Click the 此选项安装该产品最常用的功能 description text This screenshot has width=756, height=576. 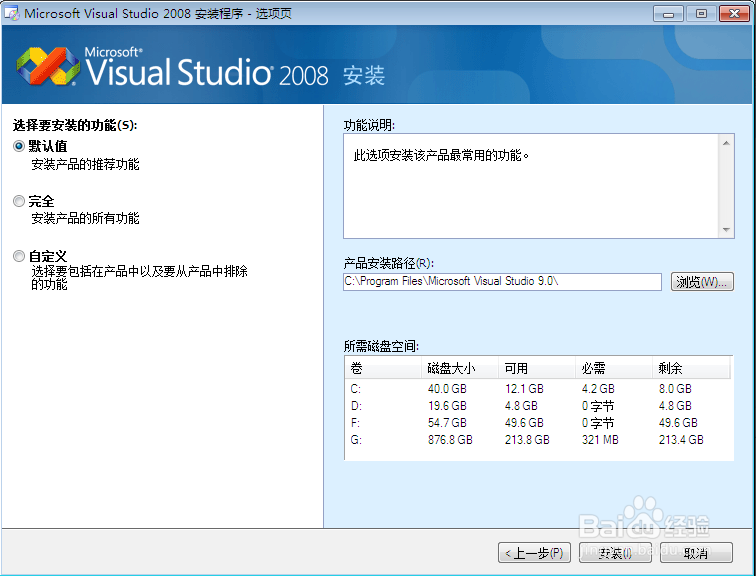[x=441, y=156]
